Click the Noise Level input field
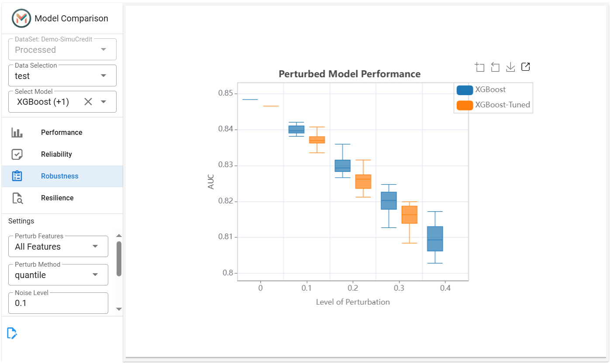 click(59, 303)
